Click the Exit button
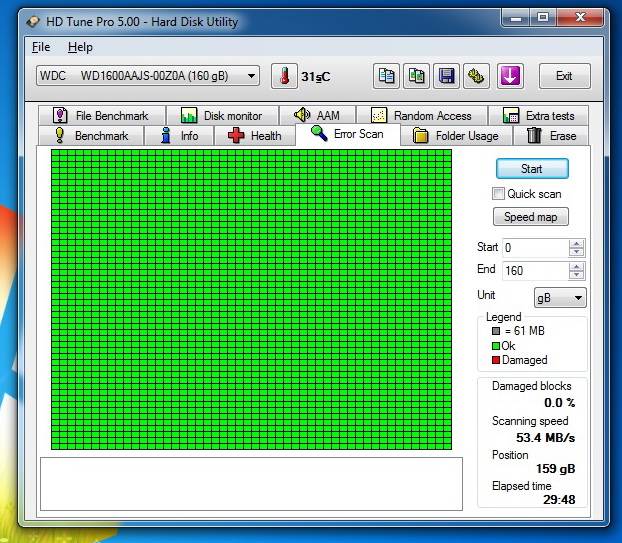 [x=564, y=76]
